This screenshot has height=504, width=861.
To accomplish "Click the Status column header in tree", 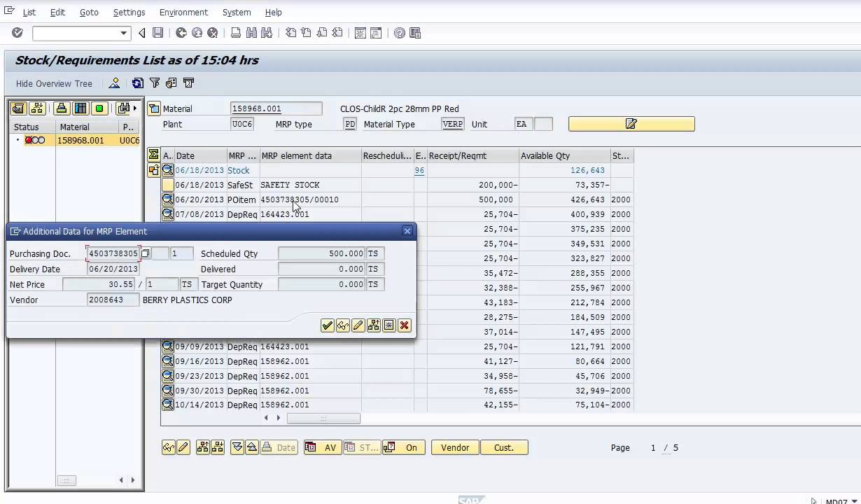I will click(x=32, y=127).
